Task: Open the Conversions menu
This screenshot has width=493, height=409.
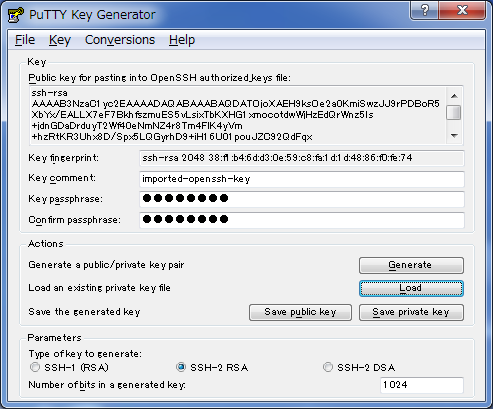Action: pyautogui.click(x=120, y=40)
